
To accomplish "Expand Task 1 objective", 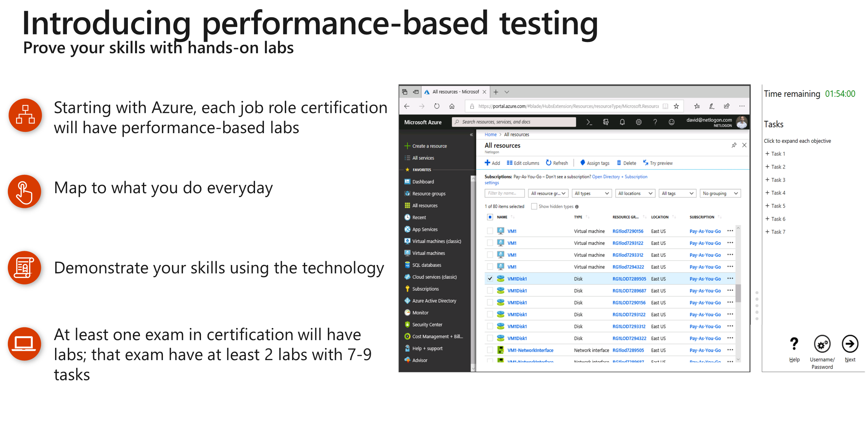I will (x=775, y=154).
